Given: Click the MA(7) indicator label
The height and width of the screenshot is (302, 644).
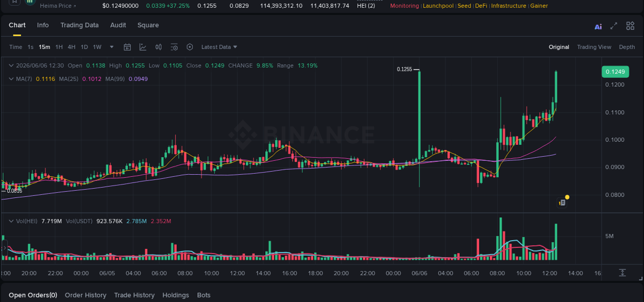Looking at the screenshot, I should coord(24,79).
